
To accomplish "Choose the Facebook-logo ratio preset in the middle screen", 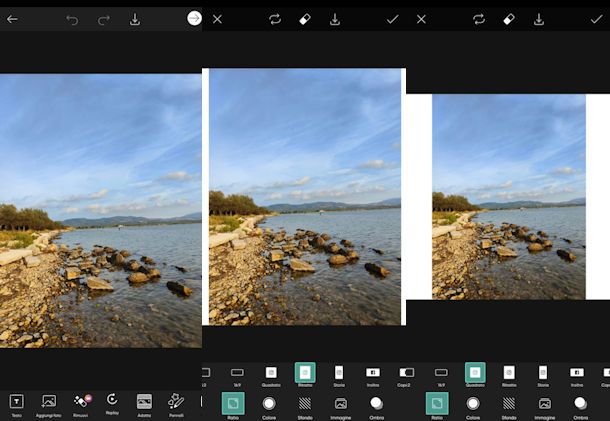I will [x=373, y=375].
